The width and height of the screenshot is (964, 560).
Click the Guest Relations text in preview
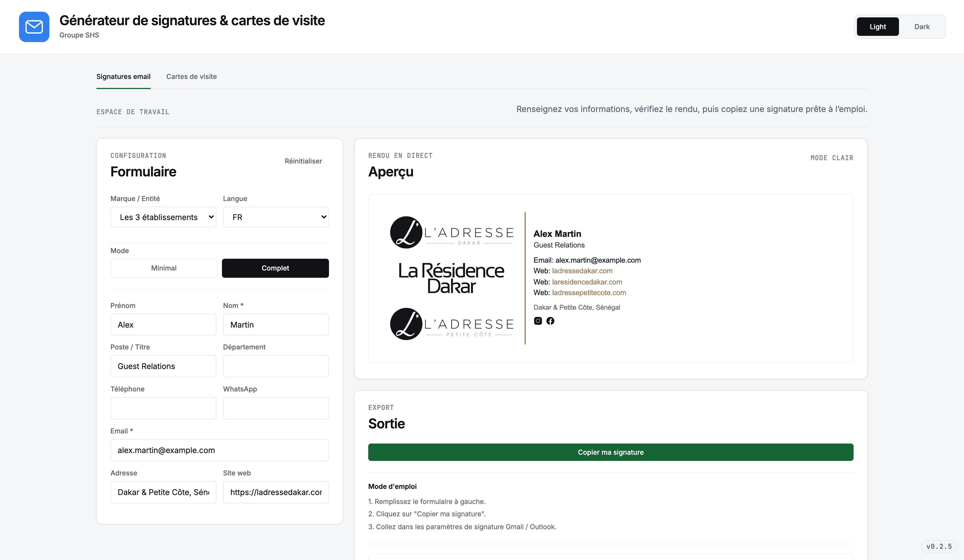coord(559,245)
